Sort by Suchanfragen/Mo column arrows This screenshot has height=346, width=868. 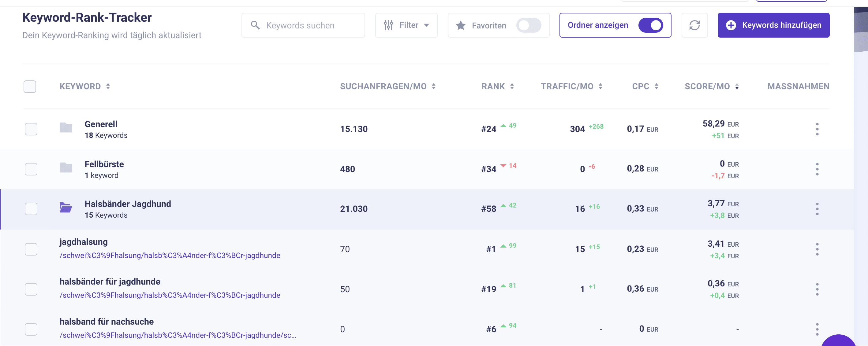point(434,86)
